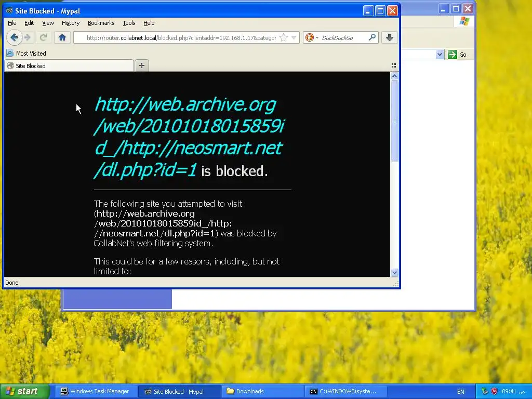This screenshot has height=399, width=532.
Task: Click the status bar resize grip
Action: [x=395, y=284]
